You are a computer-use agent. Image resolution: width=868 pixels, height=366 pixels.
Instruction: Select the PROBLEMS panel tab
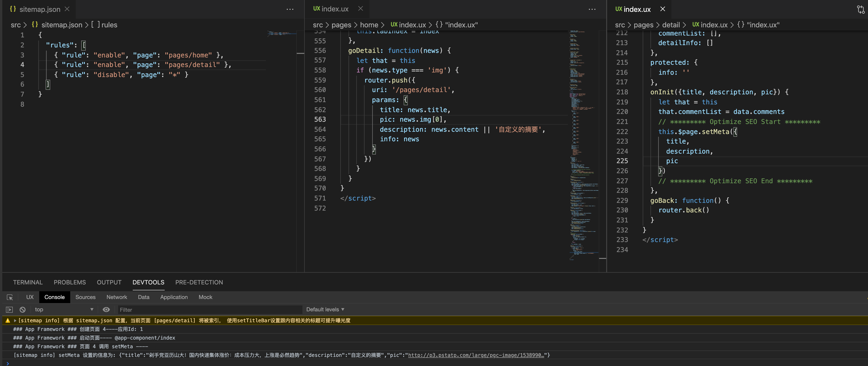pos(70,282)
